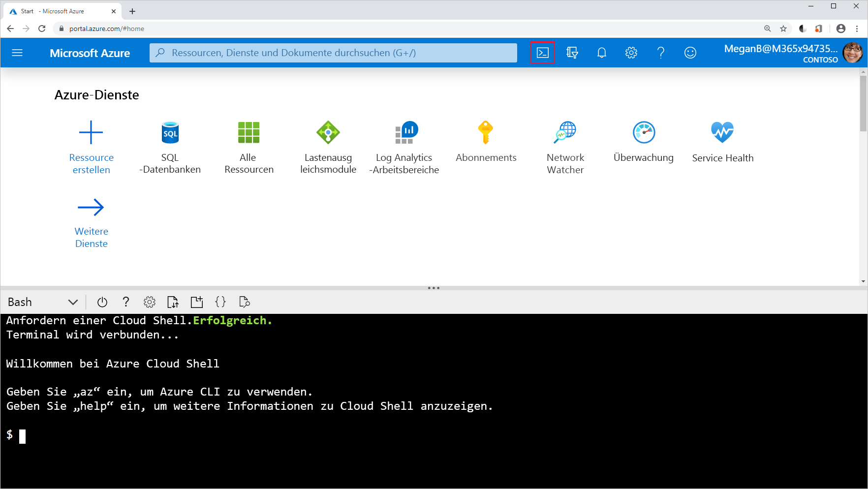
Task: Open the browser zoom indicator
Action: pos(768,29)
